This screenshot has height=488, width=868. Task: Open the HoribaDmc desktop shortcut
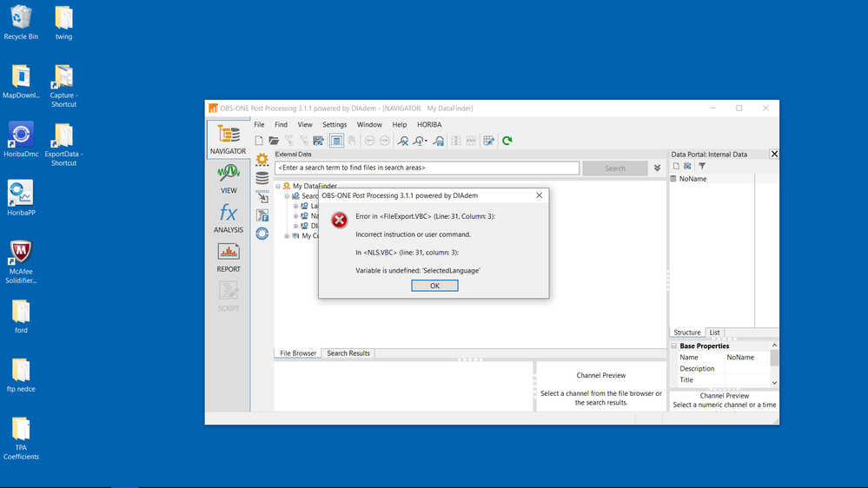(x=21, y=139)
